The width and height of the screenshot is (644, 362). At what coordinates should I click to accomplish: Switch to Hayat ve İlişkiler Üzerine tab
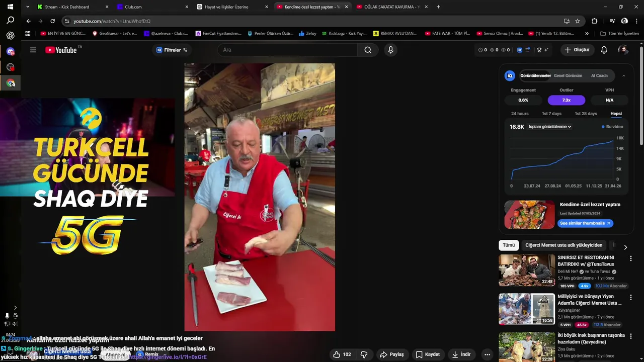(x=232, y=7)
